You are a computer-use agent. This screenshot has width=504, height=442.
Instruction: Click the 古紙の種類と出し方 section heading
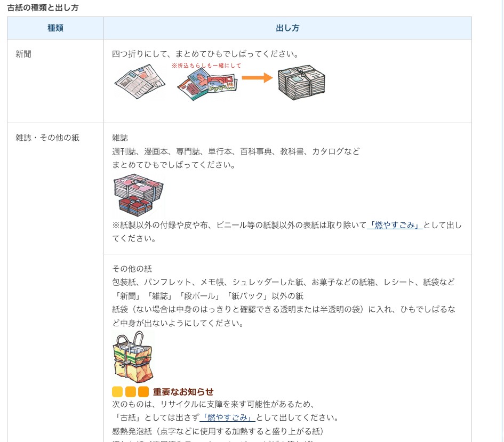[x=43, y=7]
